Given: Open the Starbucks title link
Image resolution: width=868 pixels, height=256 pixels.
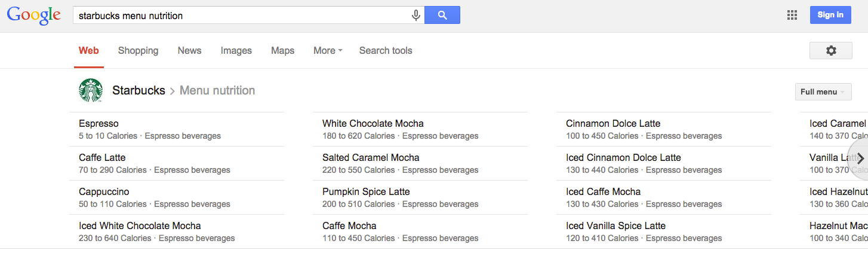Looking at the screenshot, I should 138,90.
